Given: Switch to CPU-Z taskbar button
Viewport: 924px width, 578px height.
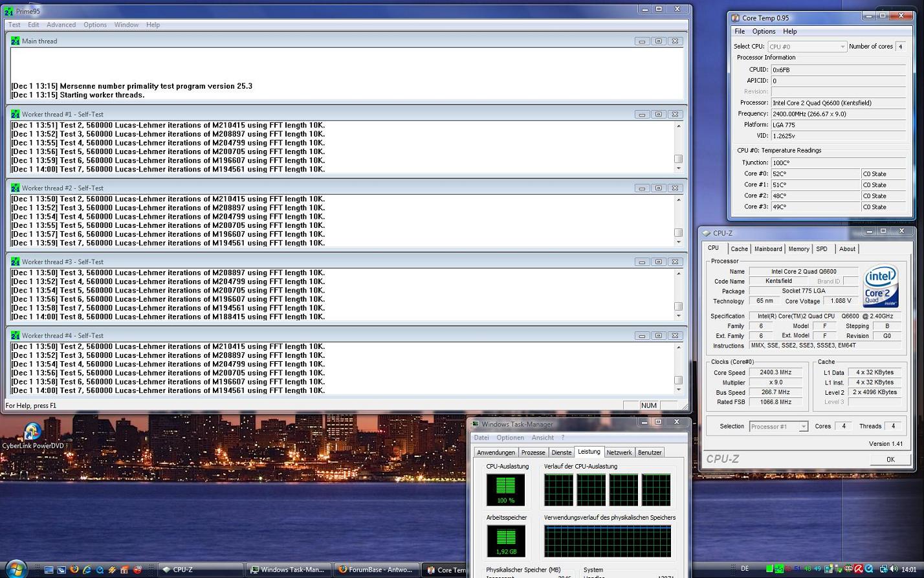Looking at the screenshot, I should [x=199, y=570].
